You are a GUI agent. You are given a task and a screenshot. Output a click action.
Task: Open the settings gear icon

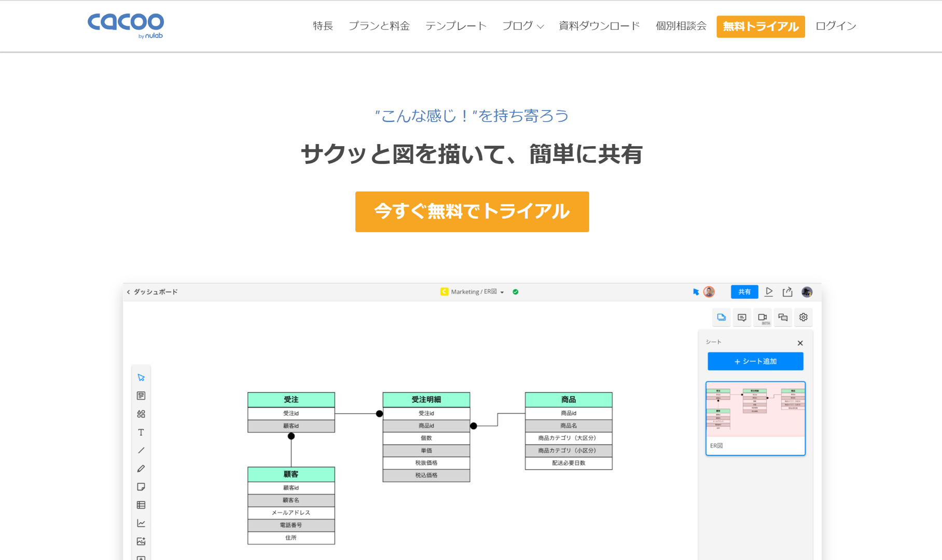coord(803,317)
